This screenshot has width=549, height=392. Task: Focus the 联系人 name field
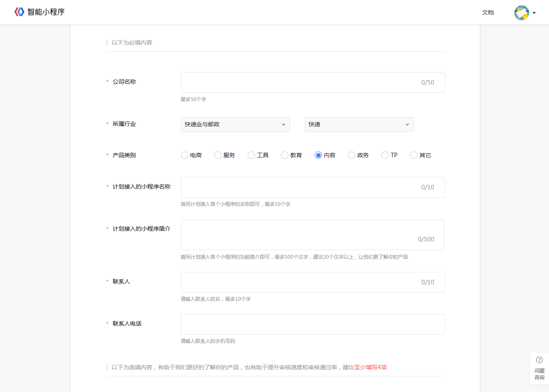[x=313, y=282]
